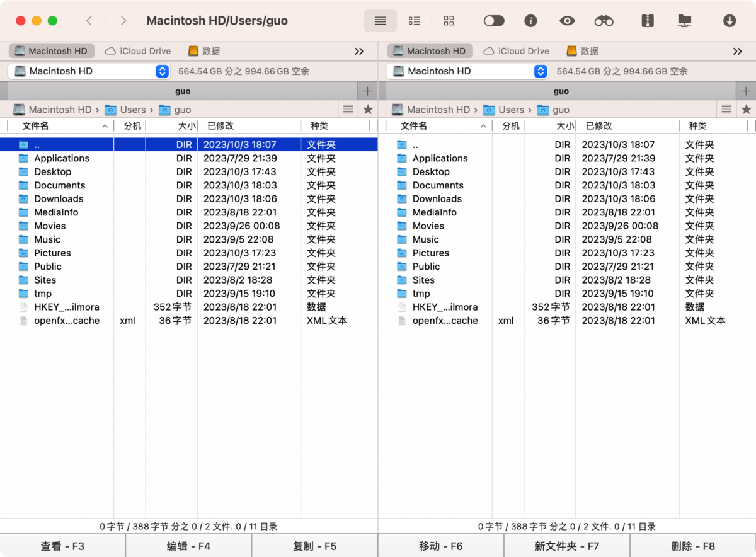
Task: Select left pane 数据 drive tab
Action: (204, 51)
